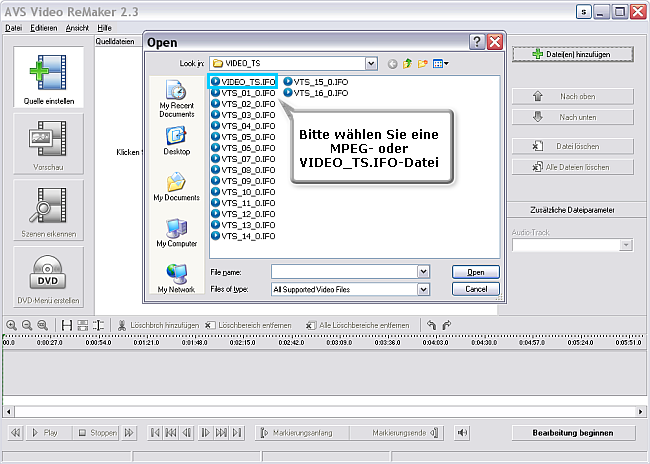Image resolution: width=650 pixels, height=464 pixels.
Task: Click the timeline scrollbar left arrow
Action: tap(8, 412)
